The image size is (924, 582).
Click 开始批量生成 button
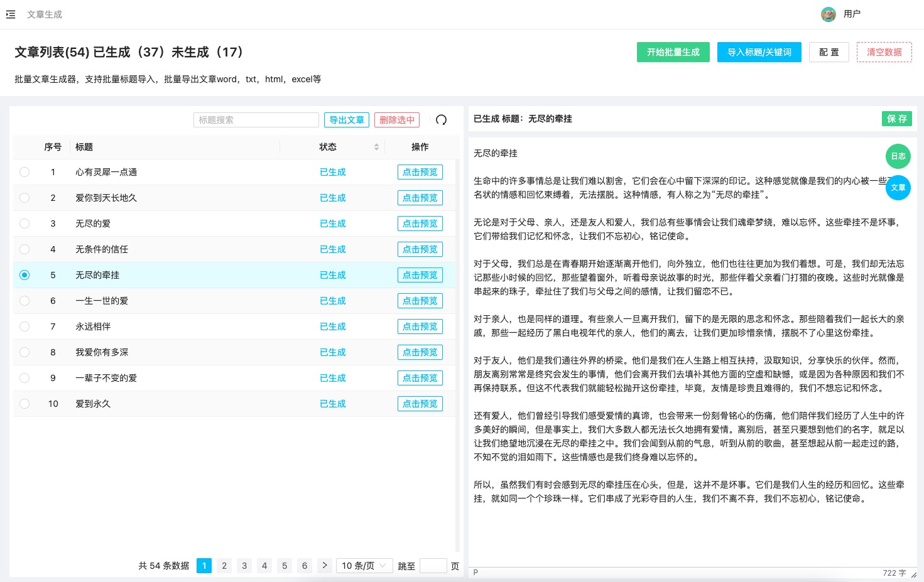click(673, 52)
